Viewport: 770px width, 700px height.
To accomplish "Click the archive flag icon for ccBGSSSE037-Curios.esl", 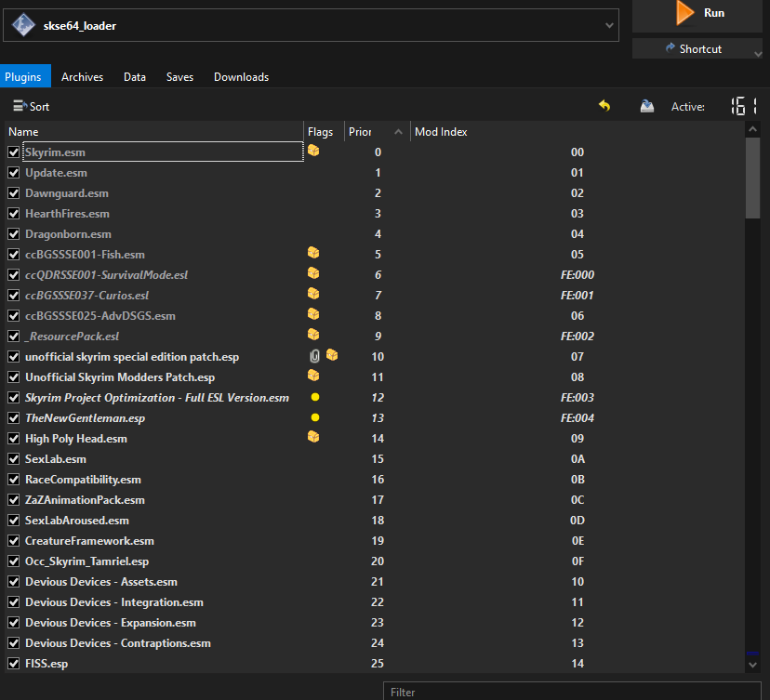I will (313, 294).
